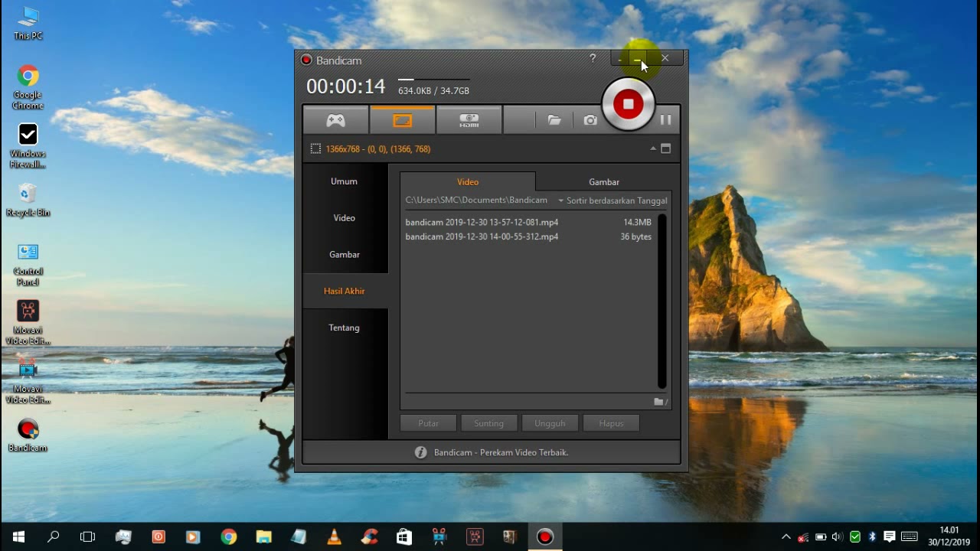Select the HDMI device recording mode
980x551 pixels.
tap(469, 120)
